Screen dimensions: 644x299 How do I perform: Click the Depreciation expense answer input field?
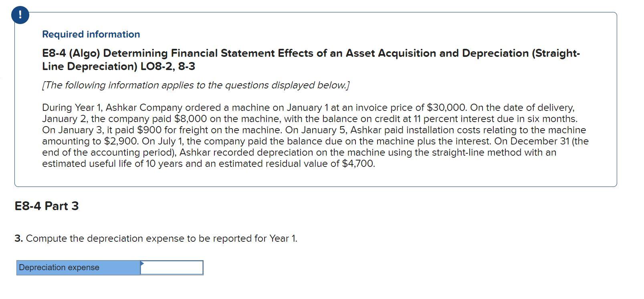coord(172,267)
